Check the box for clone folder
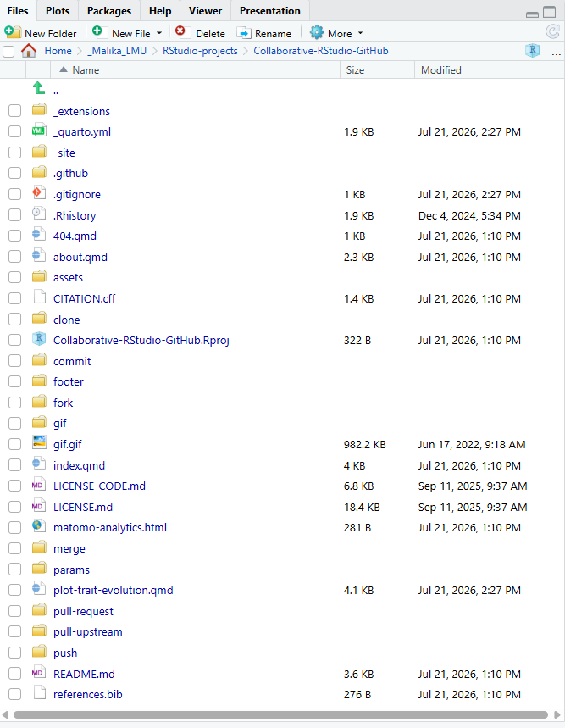The height and width of the screenshot is (728, 565). click(15, 319)
